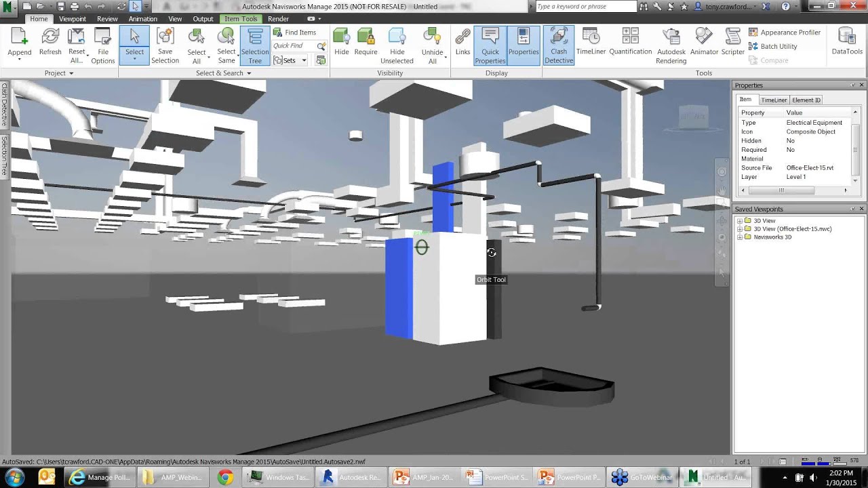Viewport: 868px width, 488px height.
Task: Click the print icon in quick access toolbar
Action: click(74, 6)
